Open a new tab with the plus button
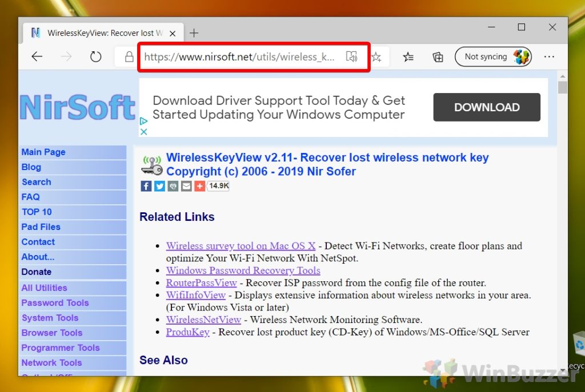The width and height of the screenshot is (585, 392). (194, 33)
